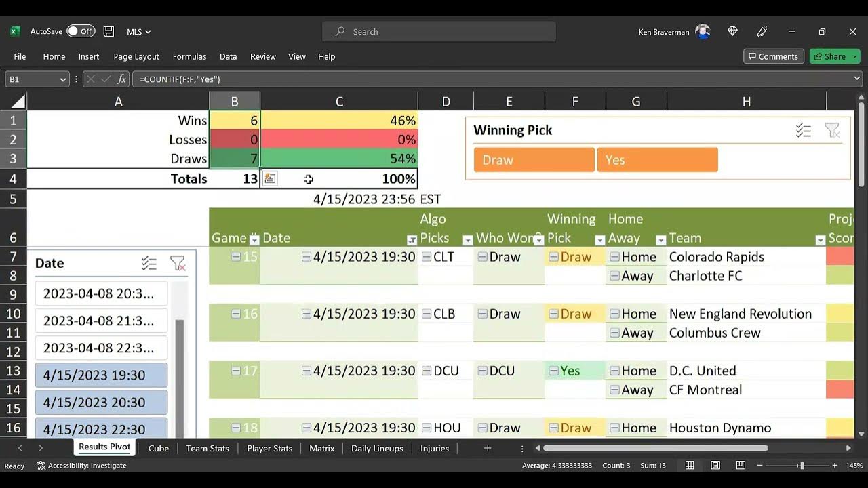Switch to the Injuries sheet

pyautogui.click(x=435, y=448)
